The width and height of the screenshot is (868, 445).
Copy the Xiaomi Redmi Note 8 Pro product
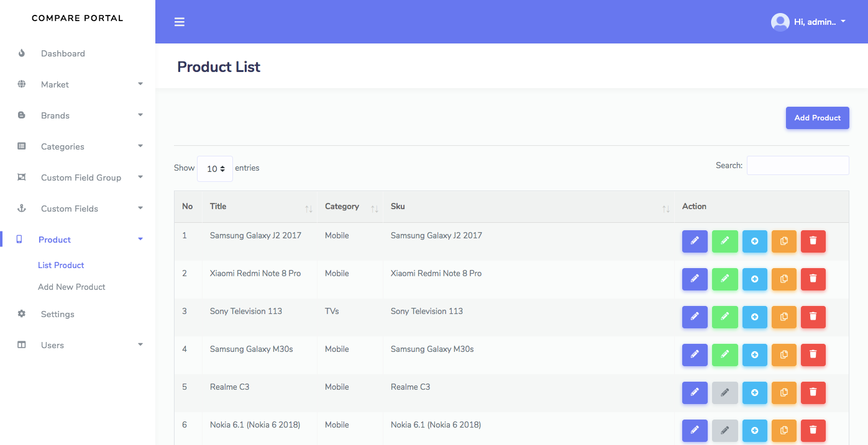tap(783, 279)
